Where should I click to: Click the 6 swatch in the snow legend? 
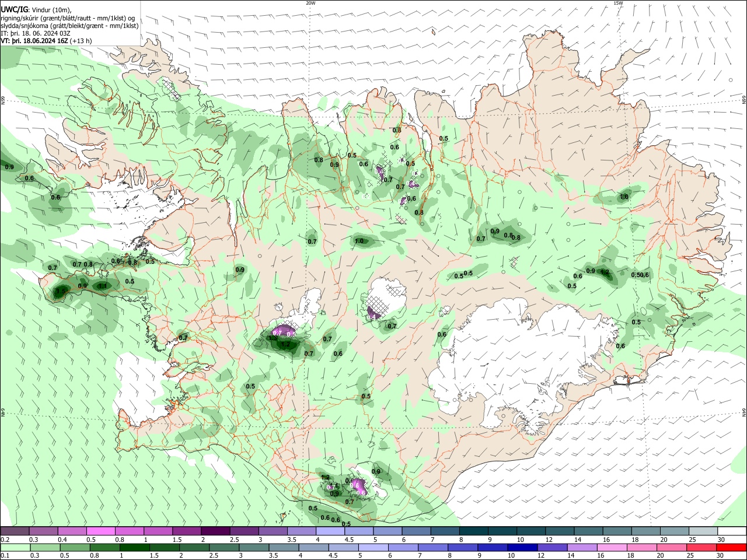coord(417,531)
